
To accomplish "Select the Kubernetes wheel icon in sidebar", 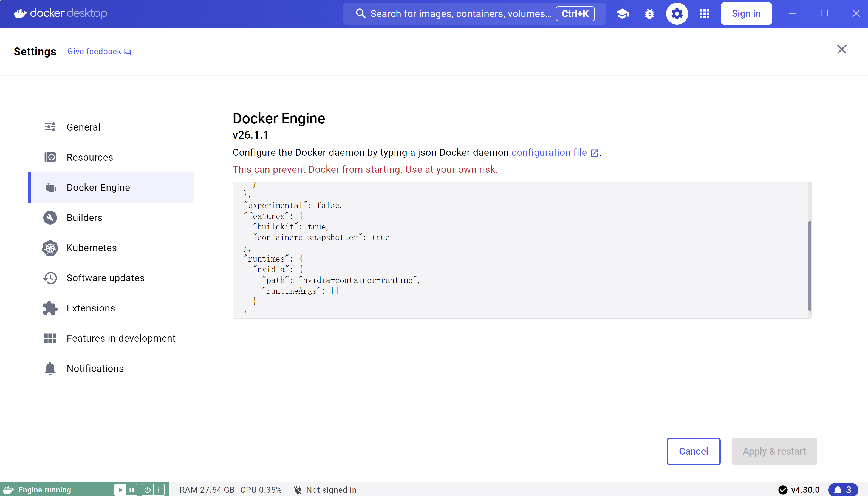I will [50, 248].
